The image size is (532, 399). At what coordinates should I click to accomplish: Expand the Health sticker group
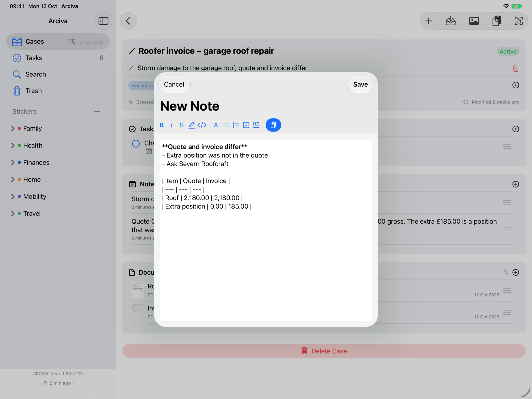pyautogui.click(x=13, y=145)
